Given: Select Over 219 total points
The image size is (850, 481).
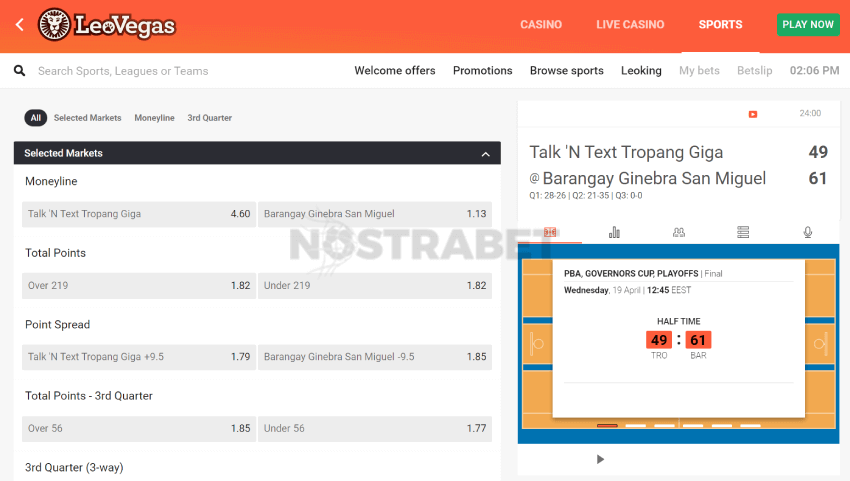Looking at the screenshot, I should click(139, 285).
